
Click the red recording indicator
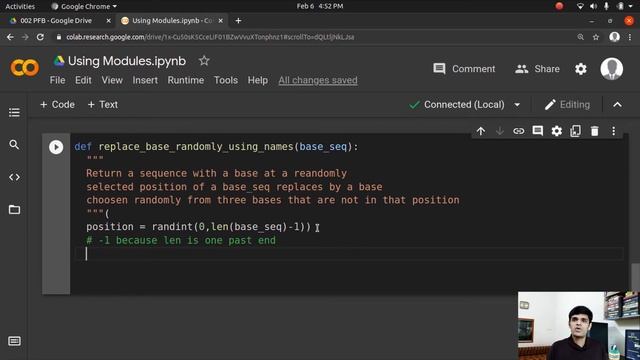[559, 6]
